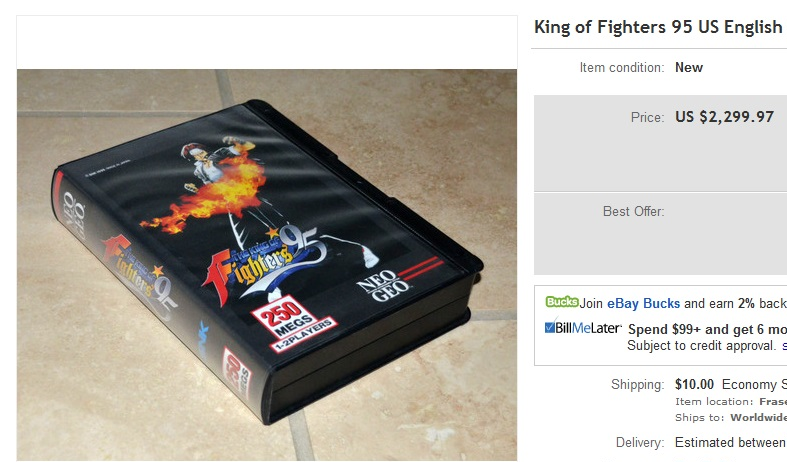Click the Ships to Worldwide text

pyautogui.click(x=731, y=418)
